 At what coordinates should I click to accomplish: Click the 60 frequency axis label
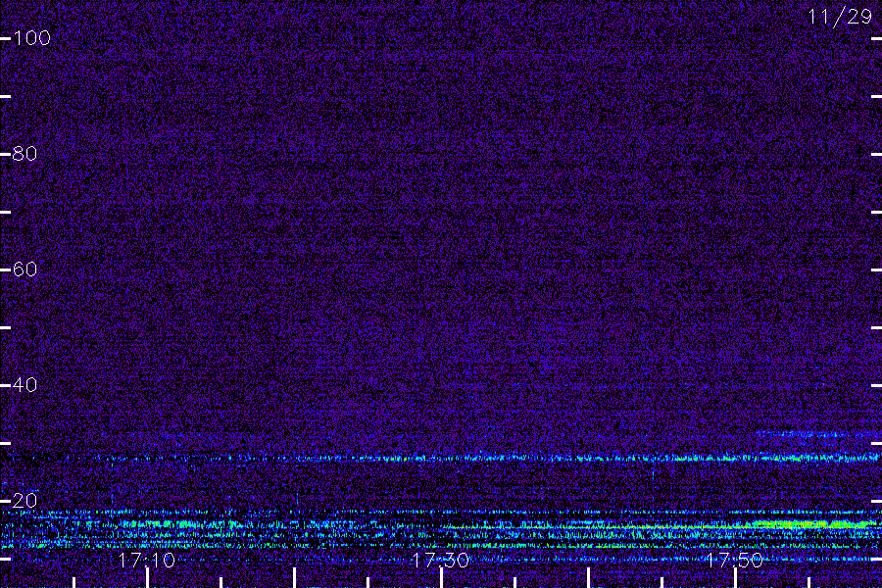point(24,269)
